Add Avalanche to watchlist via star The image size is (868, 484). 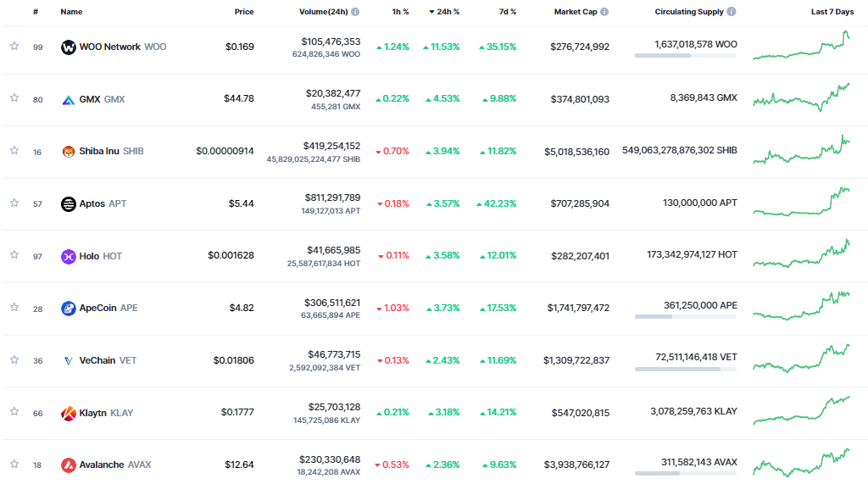(14, 465)
